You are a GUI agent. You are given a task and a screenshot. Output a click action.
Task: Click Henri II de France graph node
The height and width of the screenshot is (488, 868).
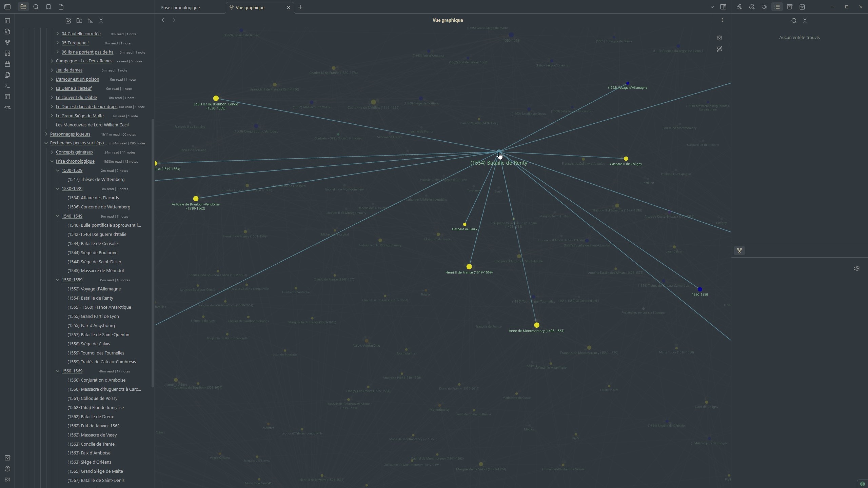pos(469,267)
